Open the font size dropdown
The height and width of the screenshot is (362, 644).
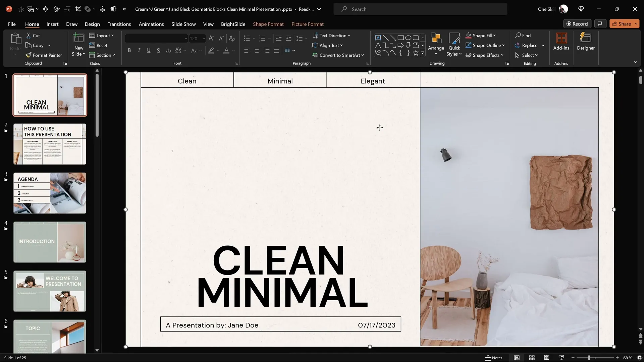204,39
